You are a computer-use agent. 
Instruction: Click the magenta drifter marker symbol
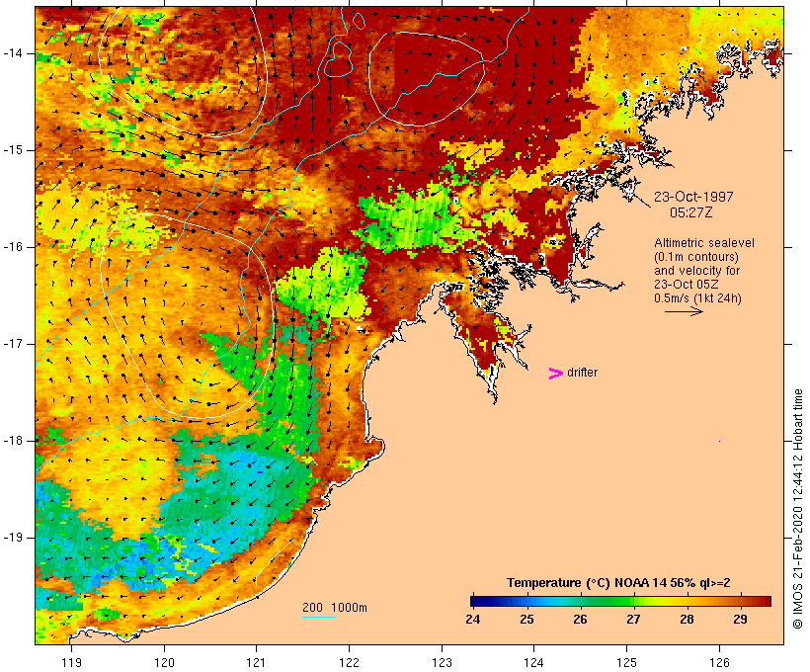555,374
